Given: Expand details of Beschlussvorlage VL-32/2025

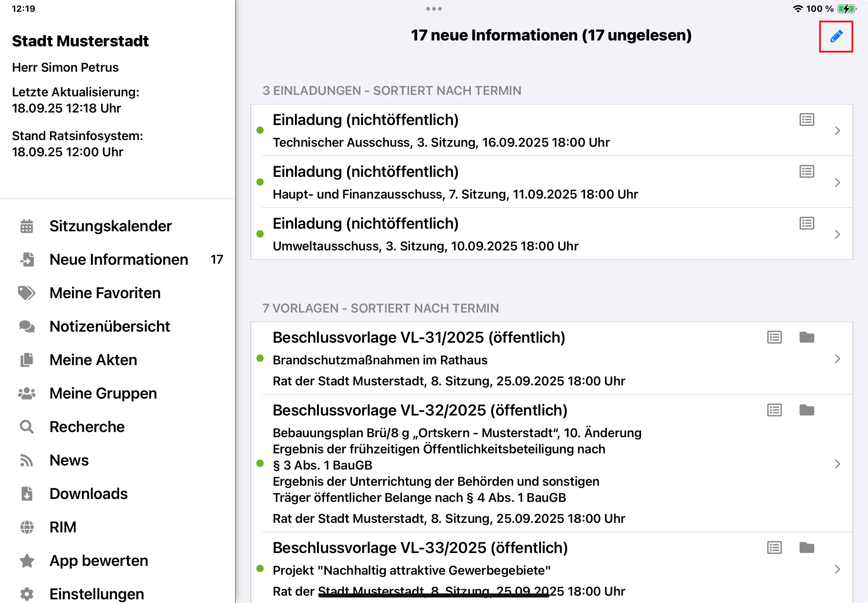Looking at the screenshot, I should click(x=838, y=464).
